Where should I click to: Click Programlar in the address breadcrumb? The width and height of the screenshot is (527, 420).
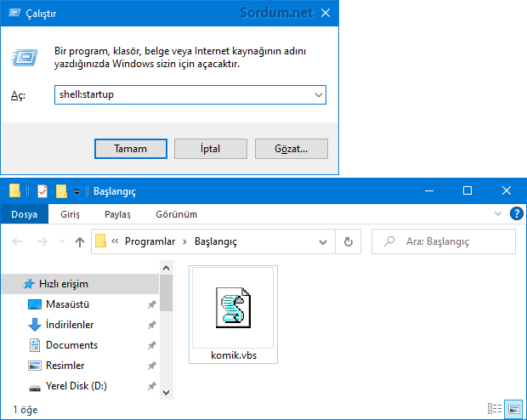150,241
